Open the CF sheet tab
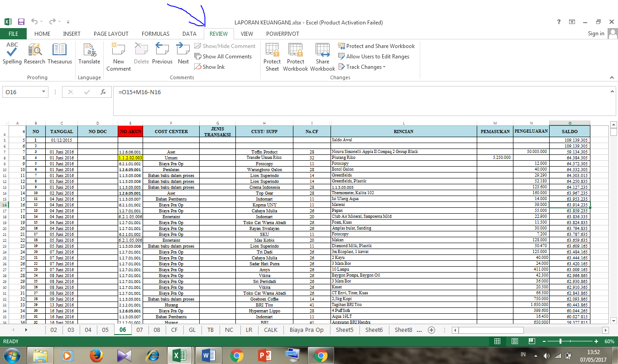This screenshot has width=618, height=364. pos(174,330)
